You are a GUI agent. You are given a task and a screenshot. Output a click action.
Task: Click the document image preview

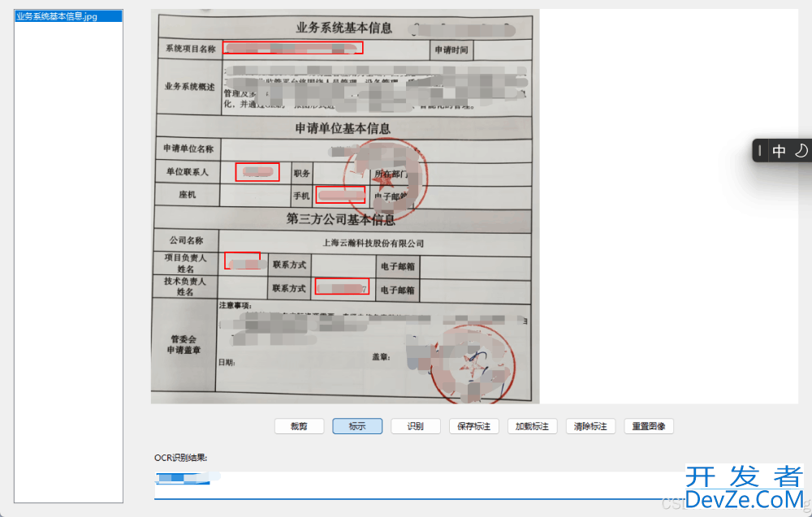(x=345, y=206)
